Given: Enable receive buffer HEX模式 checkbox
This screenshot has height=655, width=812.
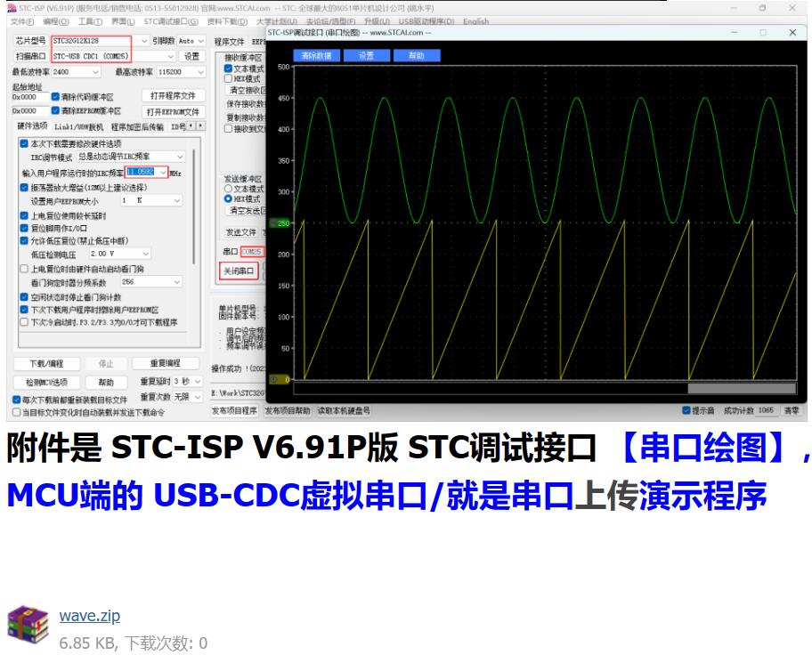Looking at the screenshot, I should pyautogui.click(x=228, y=78).
